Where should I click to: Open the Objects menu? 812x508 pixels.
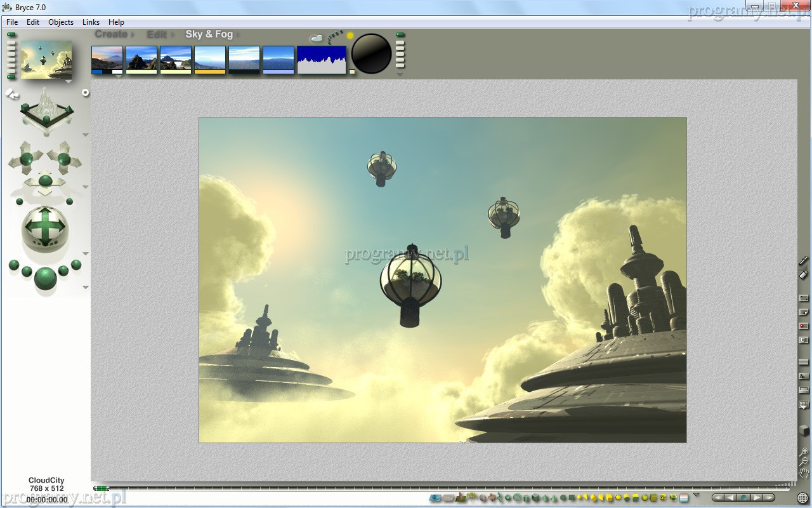tap(61, 22)
